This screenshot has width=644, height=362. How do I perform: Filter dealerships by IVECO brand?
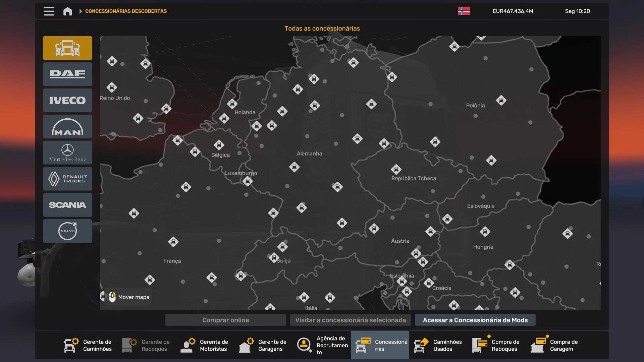click(x=67, y=100)
